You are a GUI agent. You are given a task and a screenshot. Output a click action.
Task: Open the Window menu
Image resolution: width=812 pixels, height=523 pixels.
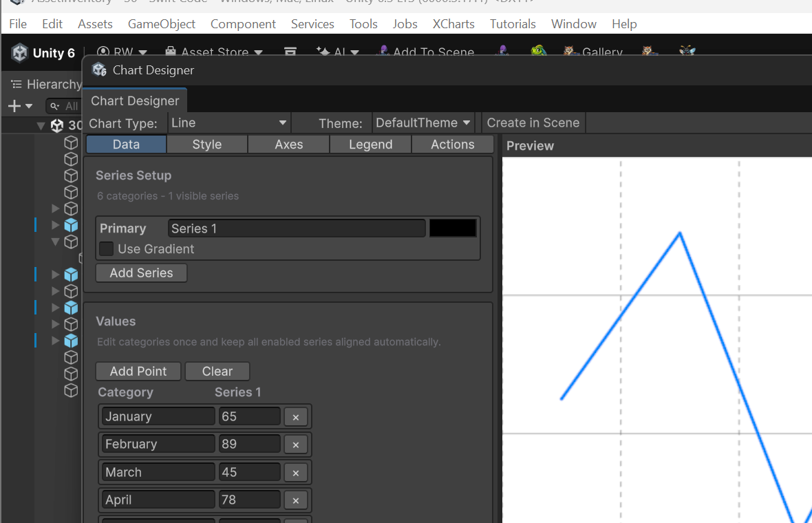tap(574, 24)
